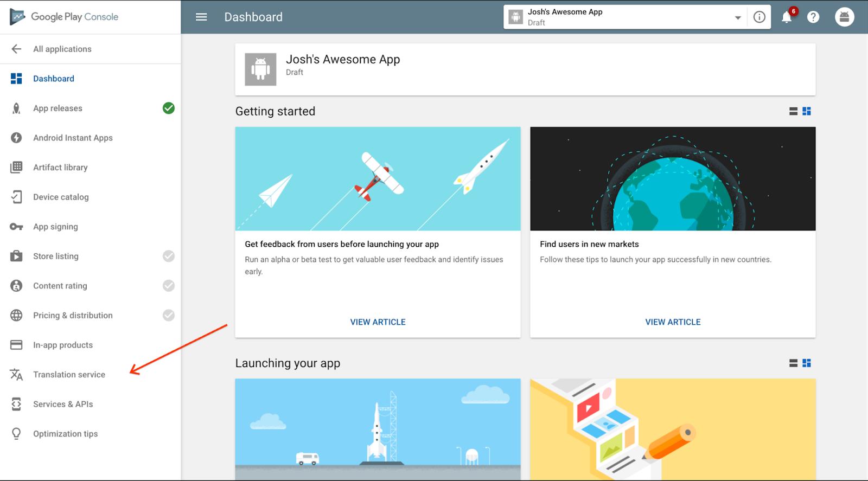Open notifications bell with 6 badge
The height and width of the screenshot is (481, 868).
click(x=787, y=17)
